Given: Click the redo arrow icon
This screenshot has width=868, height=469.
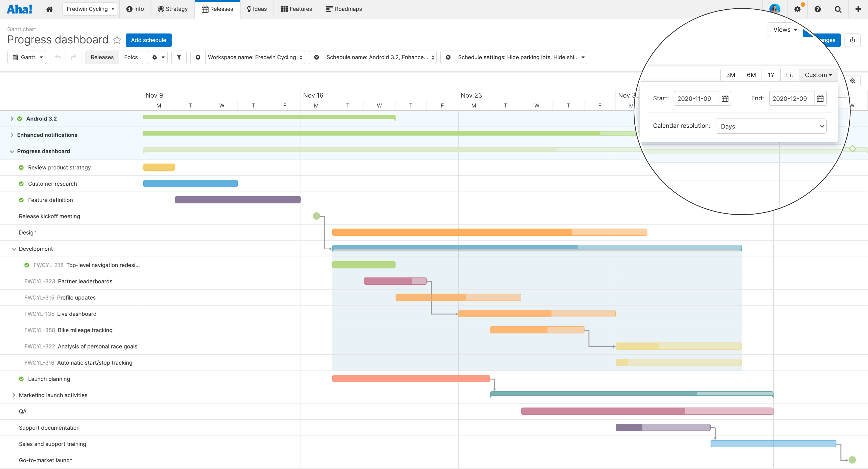Looking at the screenshot, I should (73, 57).
